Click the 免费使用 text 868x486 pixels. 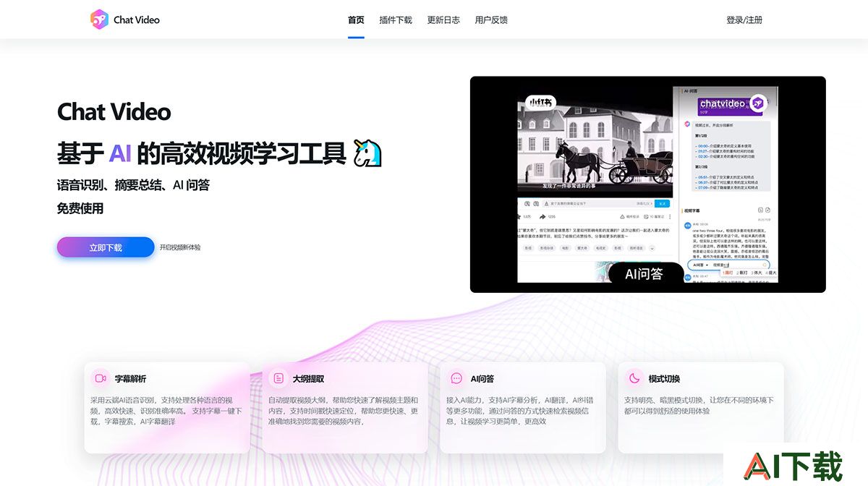[x=80, y=208]
